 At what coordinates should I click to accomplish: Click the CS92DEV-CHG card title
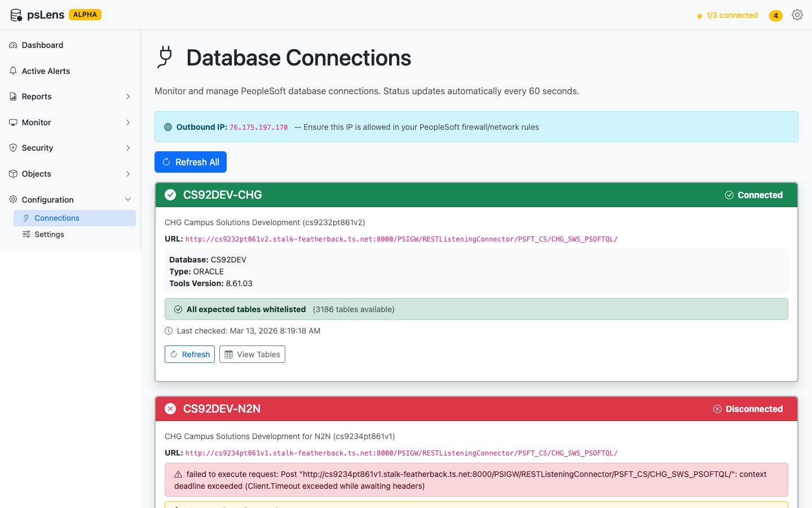tap(223, 195)
